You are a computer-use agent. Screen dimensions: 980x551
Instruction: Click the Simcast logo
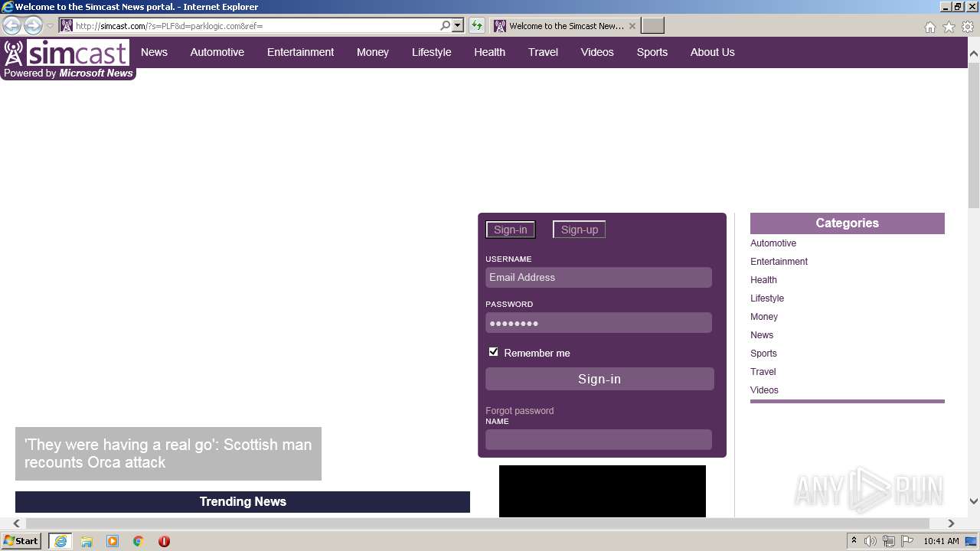pos(67,53)
